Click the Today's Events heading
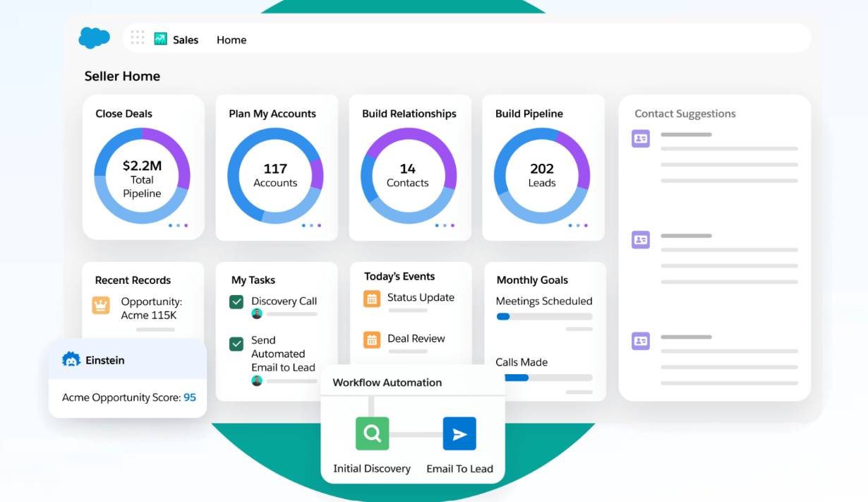868x502 pixels. [x=399, y=277]
